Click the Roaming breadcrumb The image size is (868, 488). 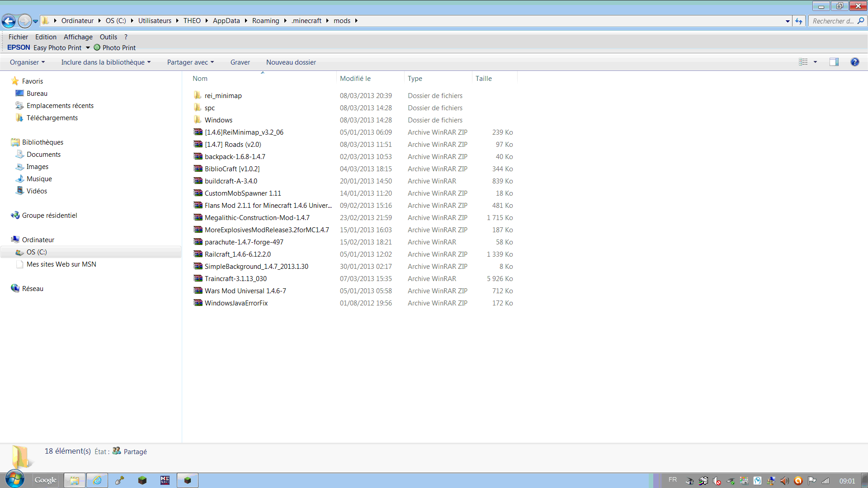265,21
